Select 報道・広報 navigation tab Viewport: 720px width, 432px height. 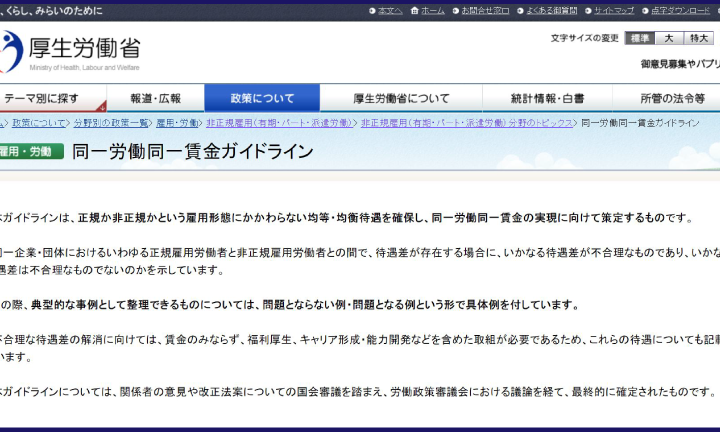(156, 98)
